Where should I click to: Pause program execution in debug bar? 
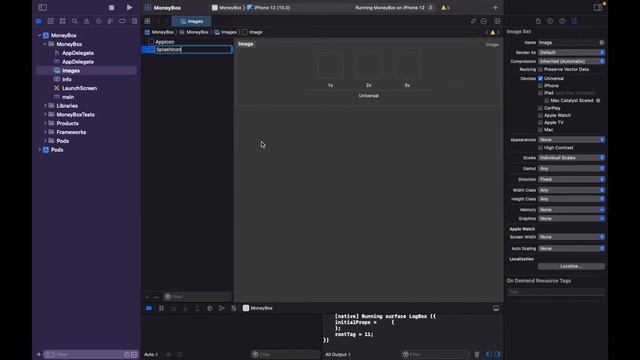[x=161, y=308]
